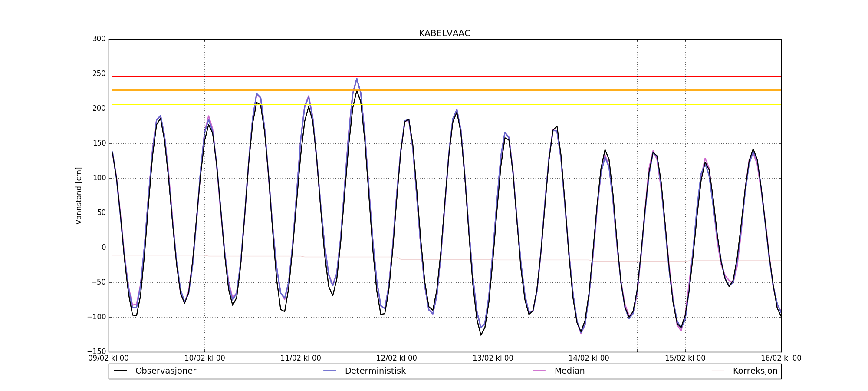Click the −100 y-axis tick label
The image size is (868, 391).
click(x=96, y=317)
